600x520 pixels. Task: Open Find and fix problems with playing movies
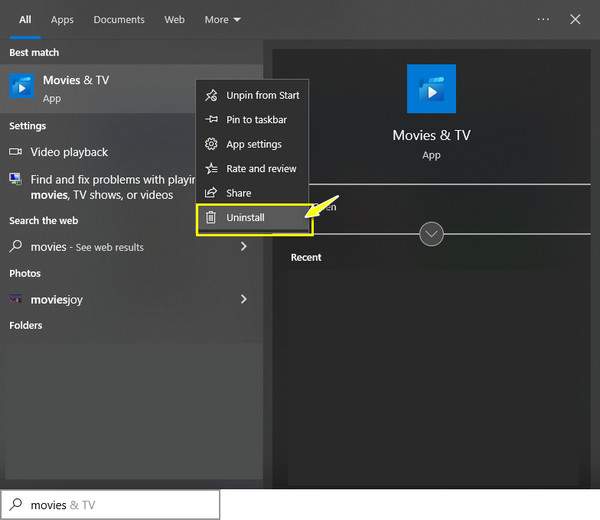98,187
